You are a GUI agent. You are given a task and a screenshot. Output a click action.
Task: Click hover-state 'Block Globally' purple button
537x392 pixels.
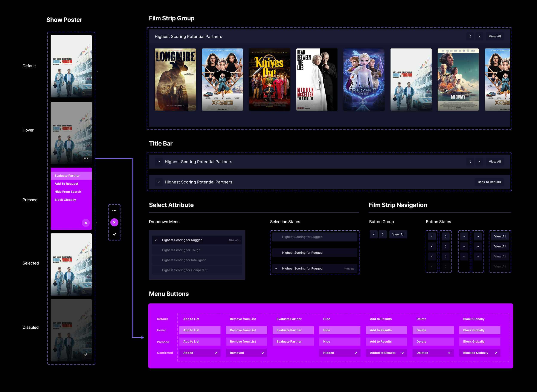(x=480, y=330)
